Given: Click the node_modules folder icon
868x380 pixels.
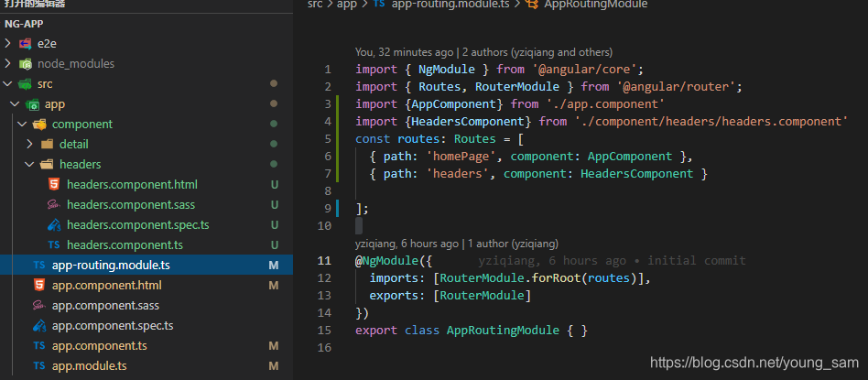Looking at the screenshot, I should coord(25,64).
